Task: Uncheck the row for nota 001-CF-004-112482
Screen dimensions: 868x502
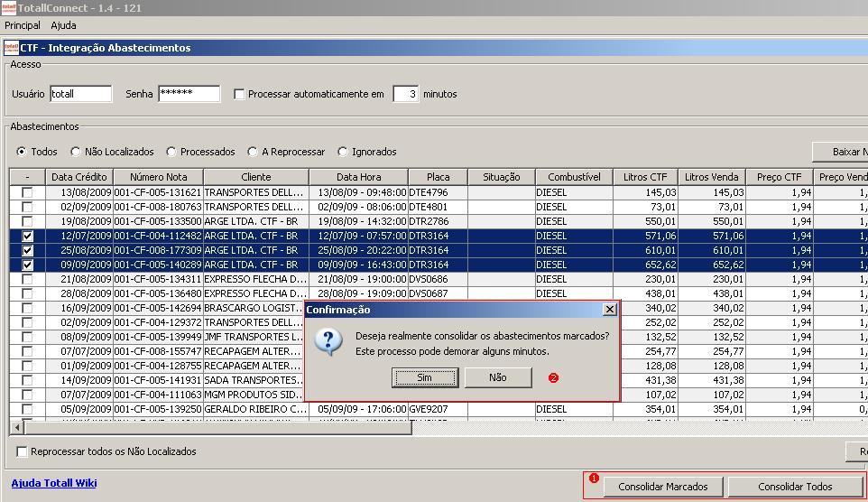Action: click(27, 236)
